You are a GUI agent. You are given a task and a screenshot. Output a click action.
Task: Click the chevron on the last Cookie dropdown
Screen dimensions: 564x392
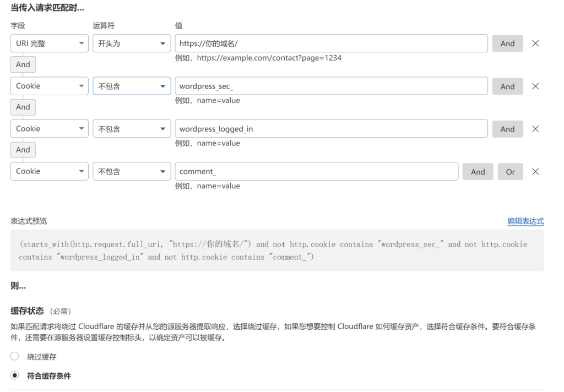tap(80, 171)
